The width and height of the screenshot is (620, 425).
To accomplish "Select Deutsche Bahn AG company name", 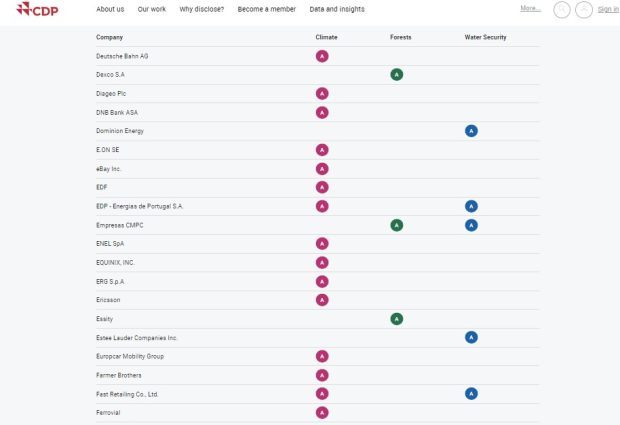I will pos(122,56).
